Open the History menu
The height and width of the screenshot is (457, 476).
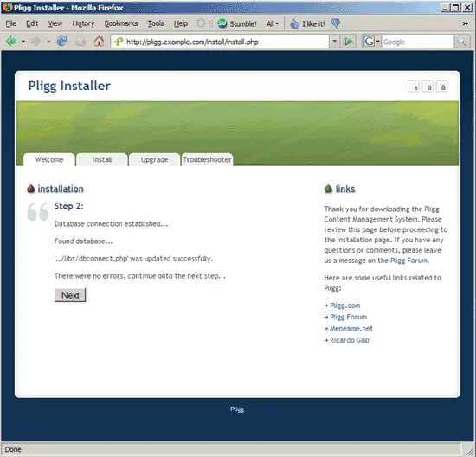(83, 23)
